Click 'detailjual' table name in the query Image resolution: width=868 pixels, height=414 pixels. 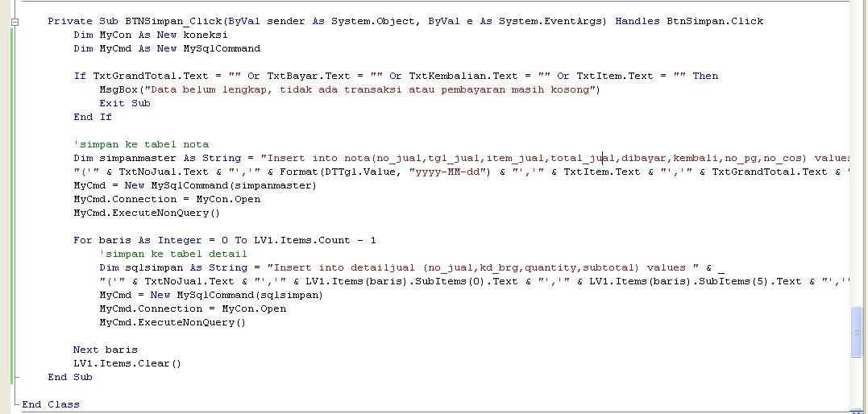(383, 268)
